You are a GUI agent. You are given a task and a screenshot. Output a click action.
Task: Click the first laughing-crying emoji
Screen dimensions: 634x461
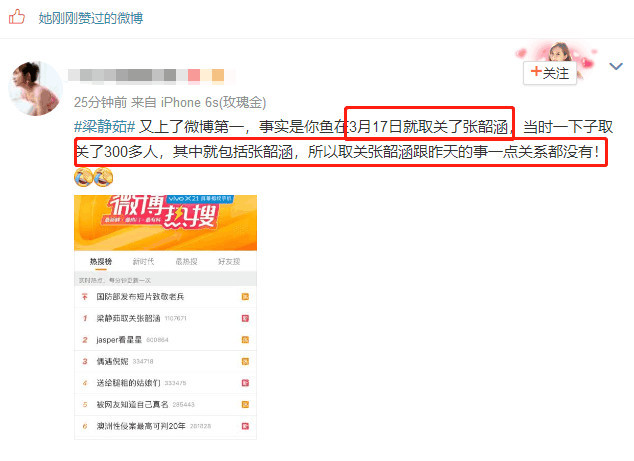point(84,177)
